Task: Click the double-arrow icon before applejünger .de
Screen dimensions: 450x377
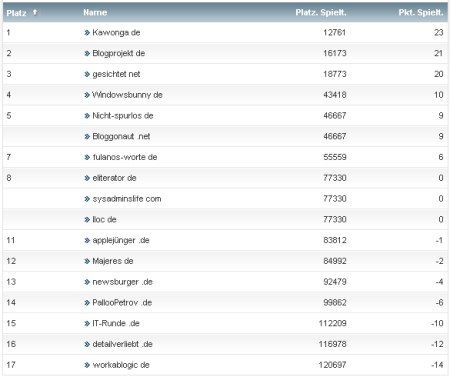Action: click(87, 240)
